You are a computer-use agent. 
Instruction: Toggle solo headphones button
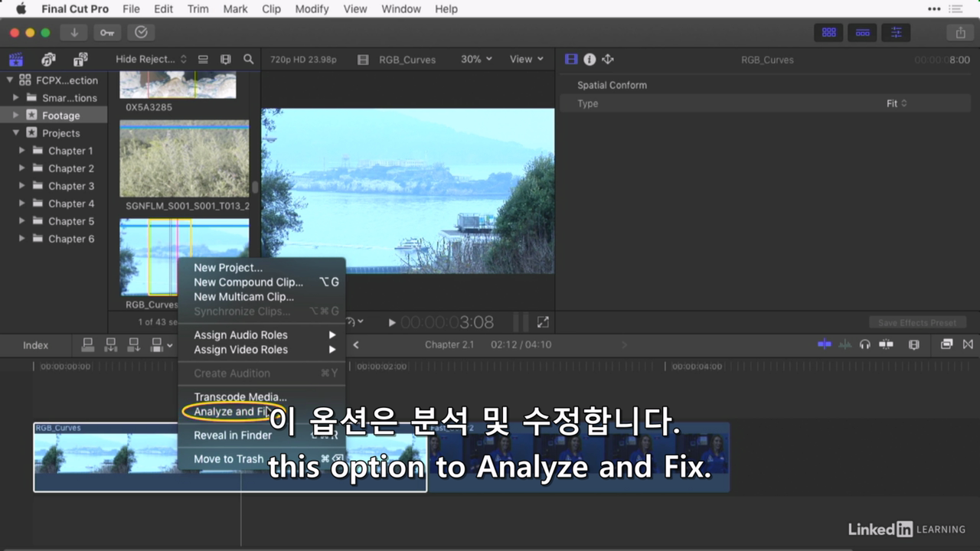865,344
